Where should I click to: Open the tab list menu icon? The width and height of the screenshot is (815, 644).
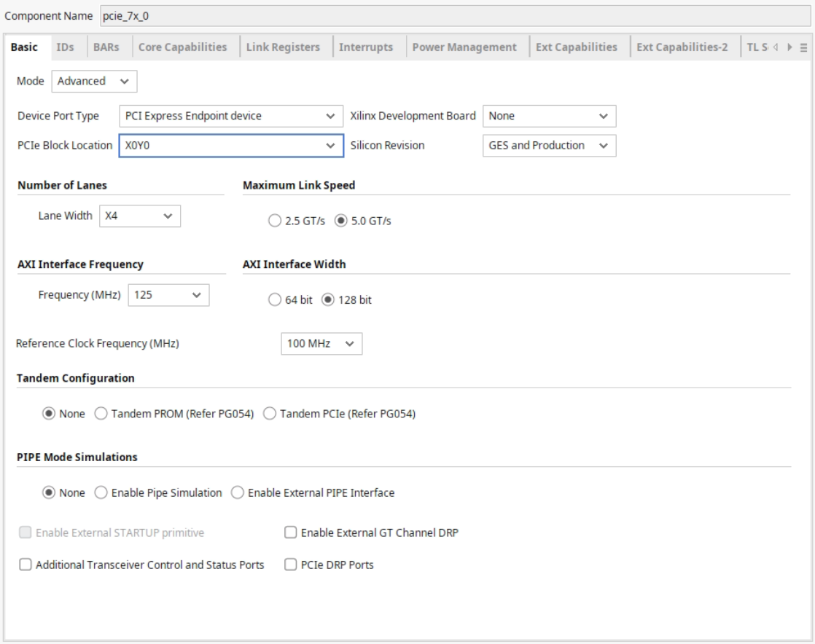(x=803, y=47)
